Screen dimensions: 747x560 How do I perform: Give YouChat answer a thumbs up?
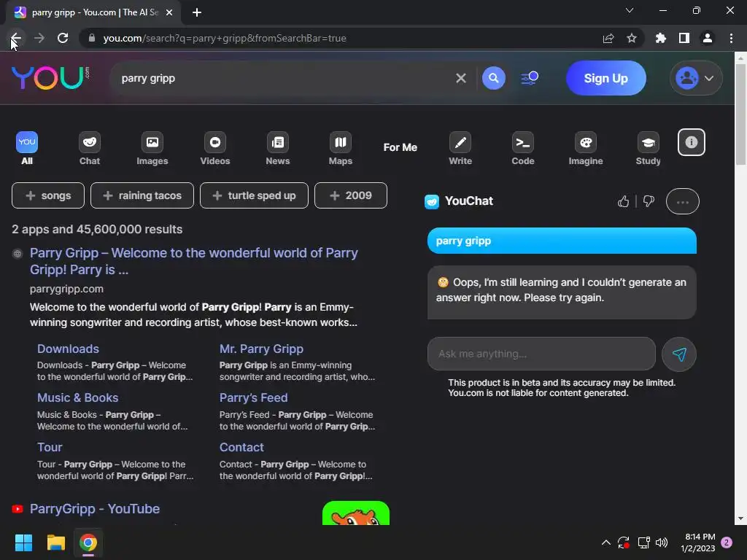(623, 201)
